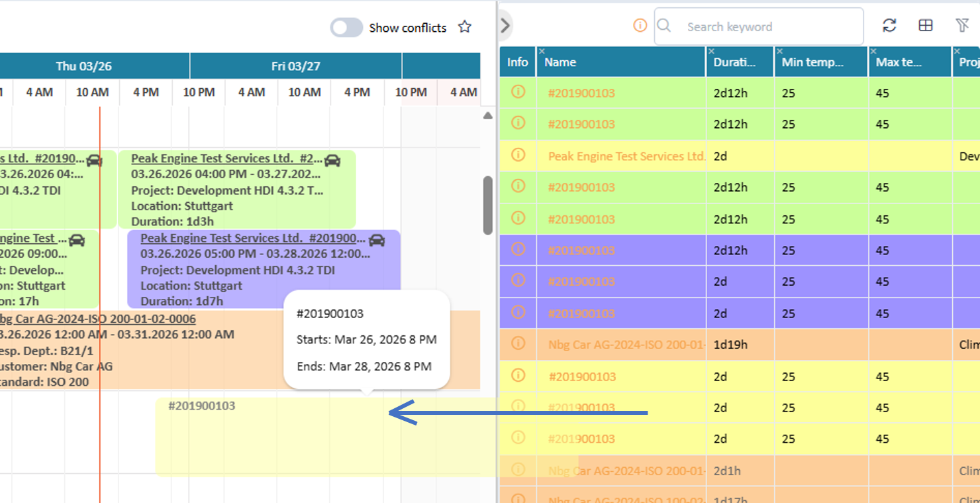Toggle the Show conflicts switch
Screen dimensions: 980x503
tap(346, 27)
